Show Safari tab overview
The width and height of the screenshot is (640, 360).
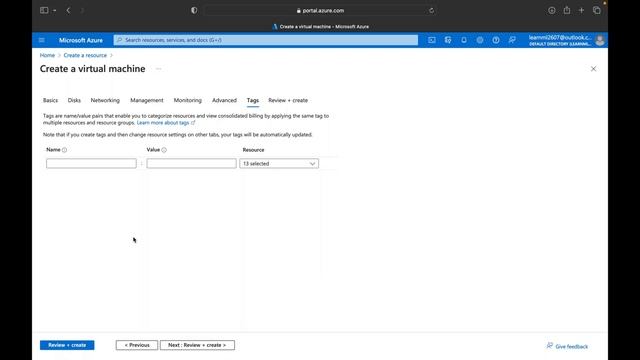pos(597,10)
